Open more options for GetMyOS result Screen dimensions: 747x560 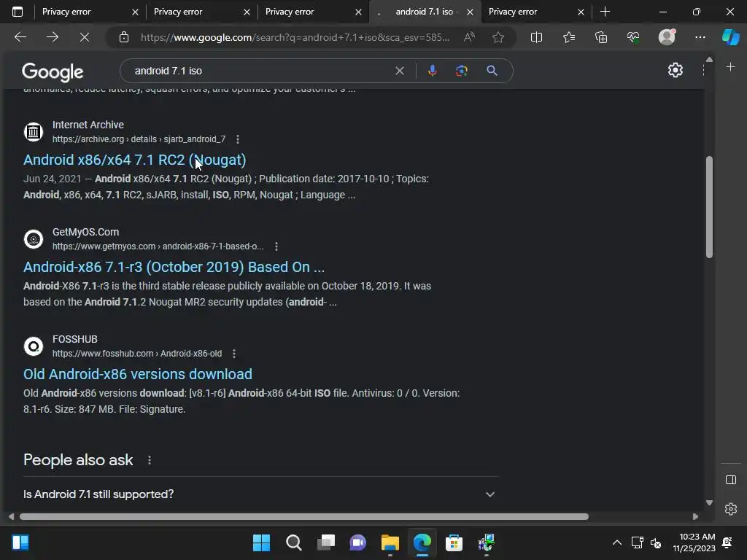tap(276, 246)
